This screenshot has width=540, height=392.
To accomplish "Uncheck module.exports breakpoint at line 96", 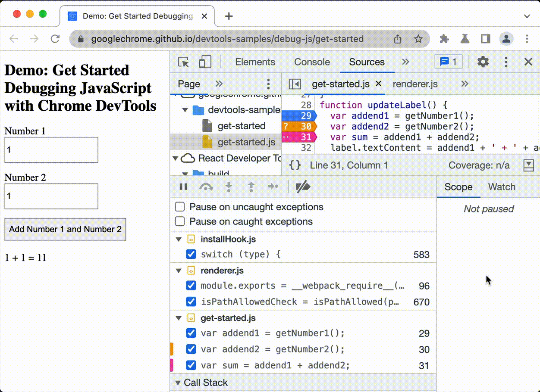I will point(191,286).
